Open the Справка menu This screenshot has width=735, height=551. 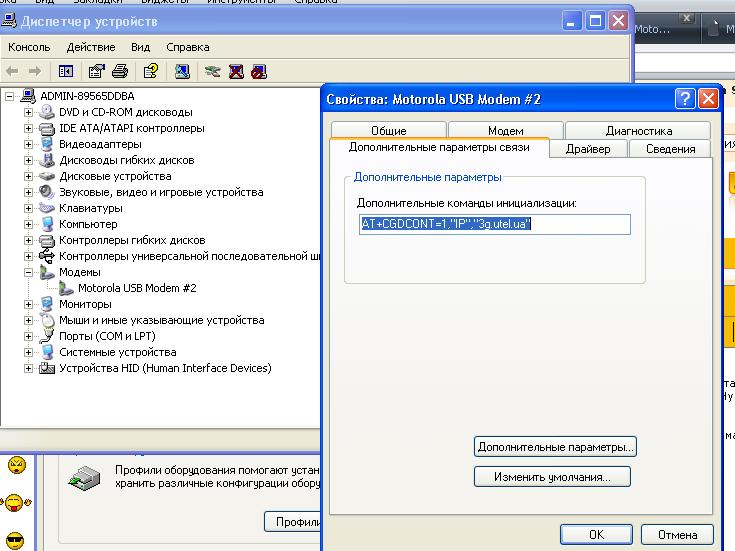(x=188, y=47)
